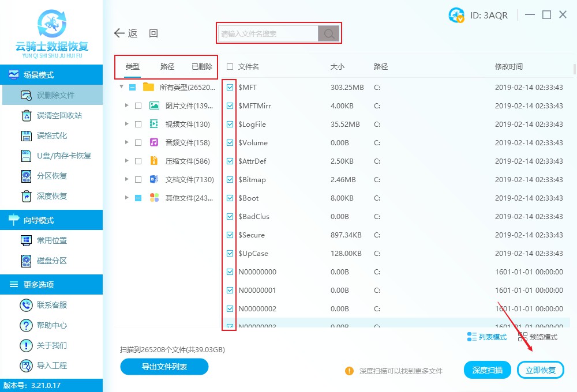Click the 立即恢复 recover button
Image resolution: width=577 pixels, height=392 pixels.
[x=540, y=370]
